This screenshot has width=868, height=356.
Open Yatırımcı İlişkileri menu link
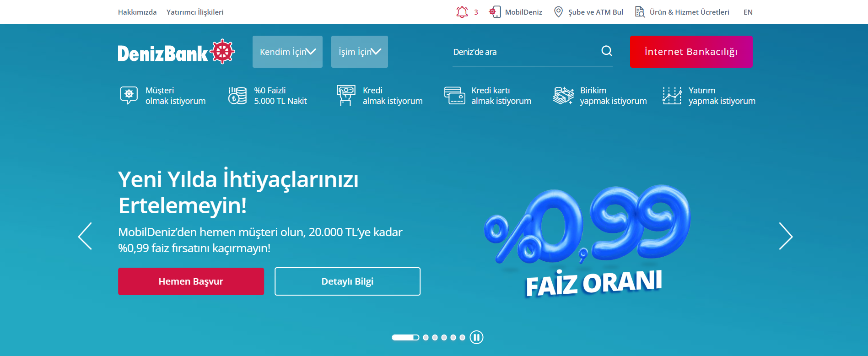[195, 12]
